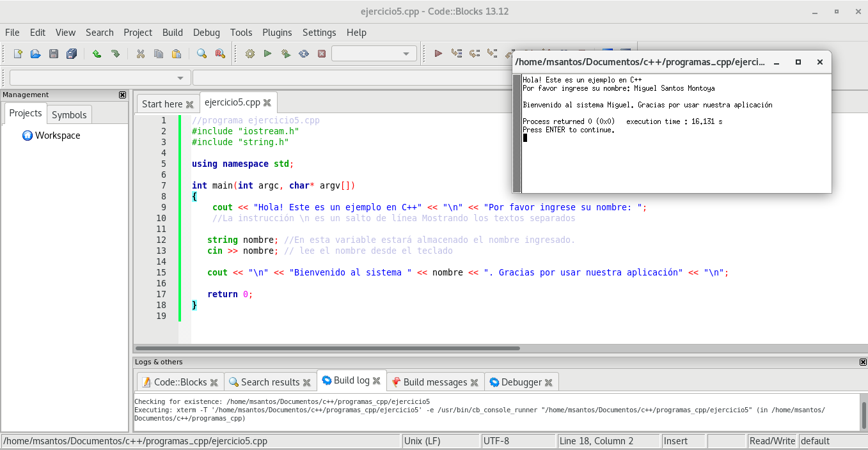Switch to the Symbols tab
868x450 pixels.
tap(69, 115)
